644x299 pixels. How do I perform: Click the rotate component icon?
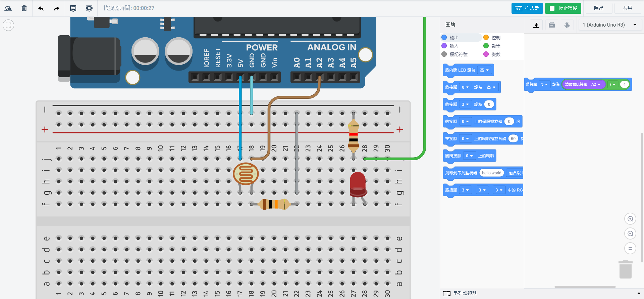coord(8,8)
